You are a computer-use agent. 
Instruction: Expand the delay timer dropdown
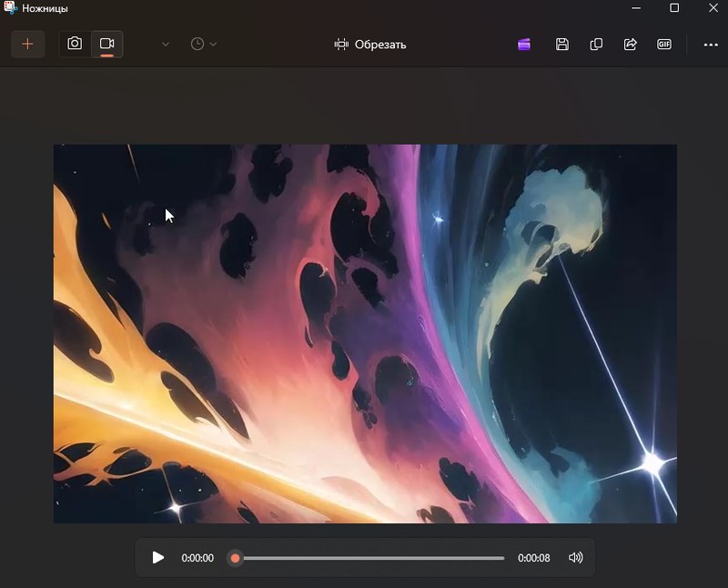coord(204,44)
